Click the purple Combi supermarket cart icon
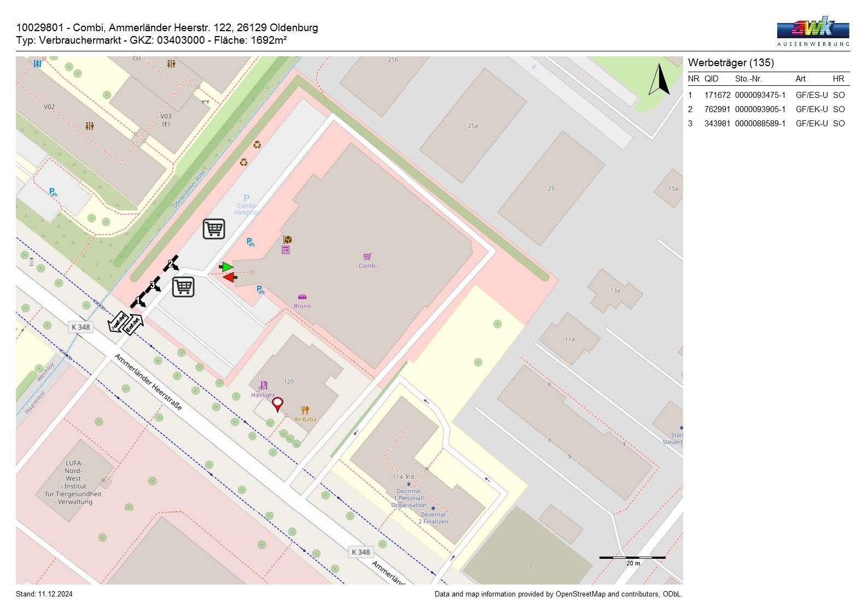Image resolution: width=868 pixels, height=614 pixels. [x=368, y=256]
